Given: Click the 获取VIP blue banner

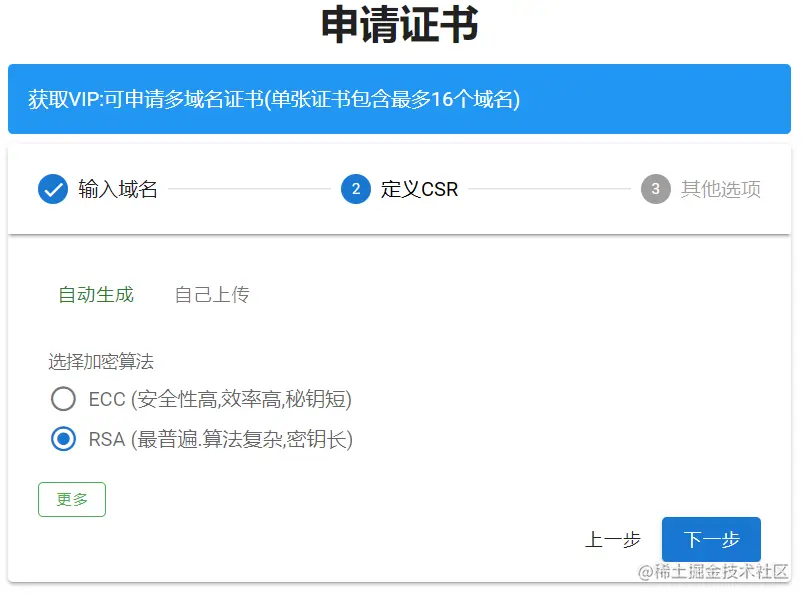Looking at the screenshot, I should pyautogui.click(x=399, y=99).
